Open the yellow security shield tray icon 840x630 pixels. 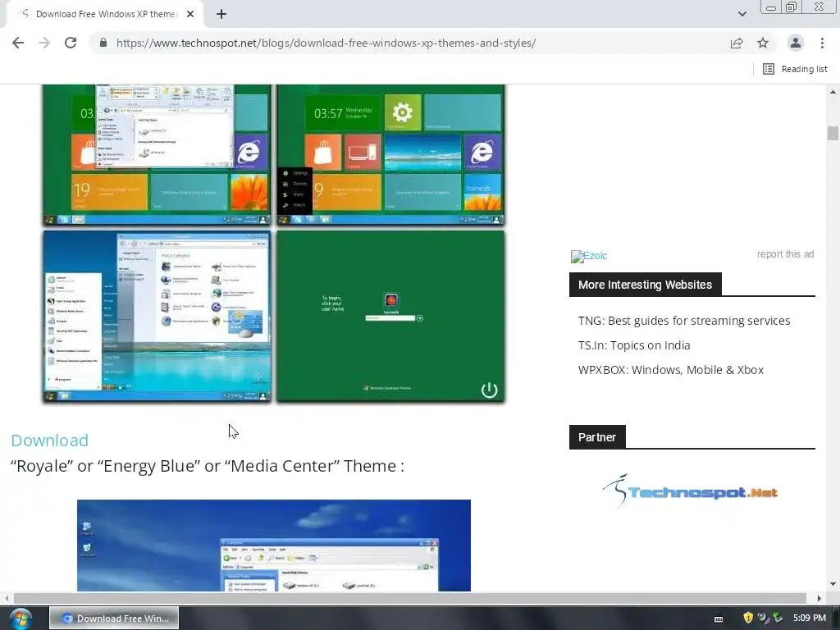click(x=748, y=618)
